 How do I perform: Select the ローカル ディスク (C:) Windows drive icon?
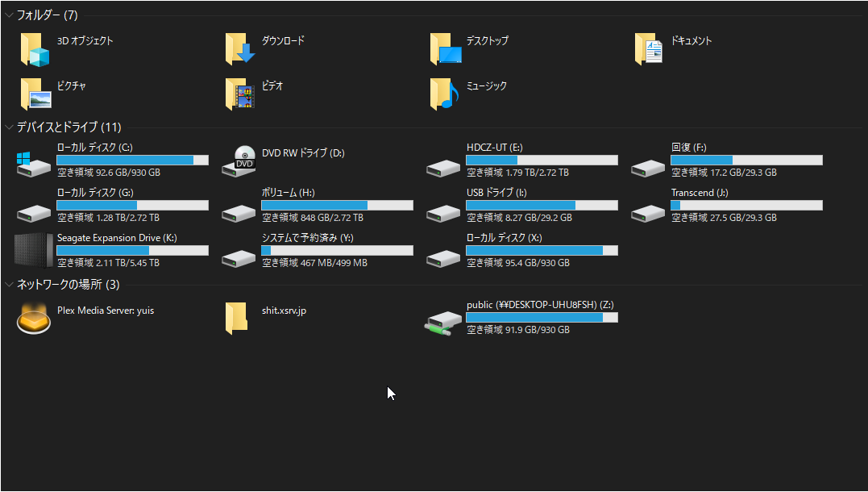pos(35,161)
